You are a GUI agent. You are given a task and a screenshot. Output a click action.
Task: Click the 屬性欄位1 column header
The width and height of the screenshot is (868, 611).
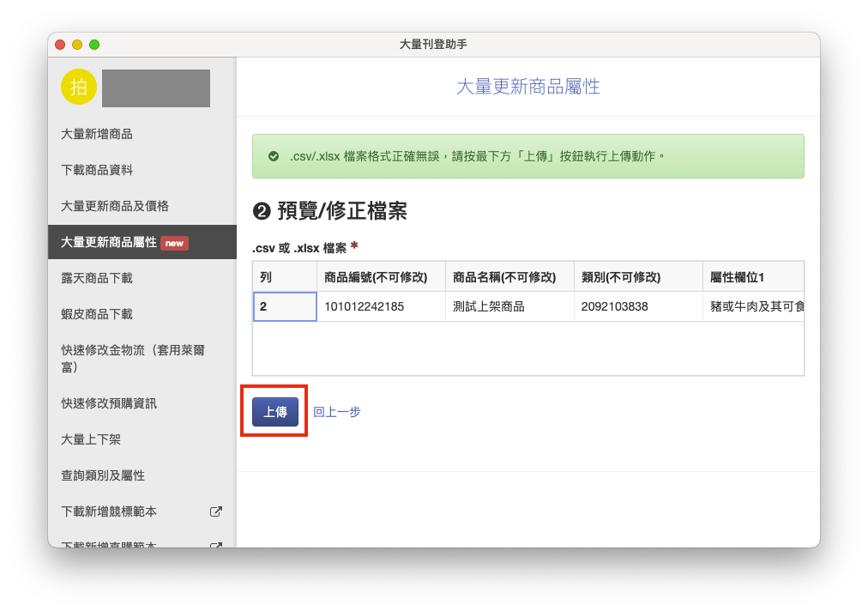[x=752, y=277]
